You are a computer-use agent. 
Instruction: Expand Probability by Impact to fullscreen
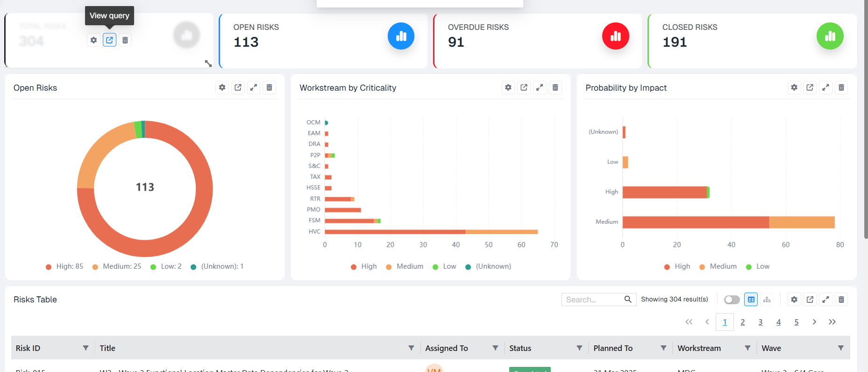click(825, 87)
